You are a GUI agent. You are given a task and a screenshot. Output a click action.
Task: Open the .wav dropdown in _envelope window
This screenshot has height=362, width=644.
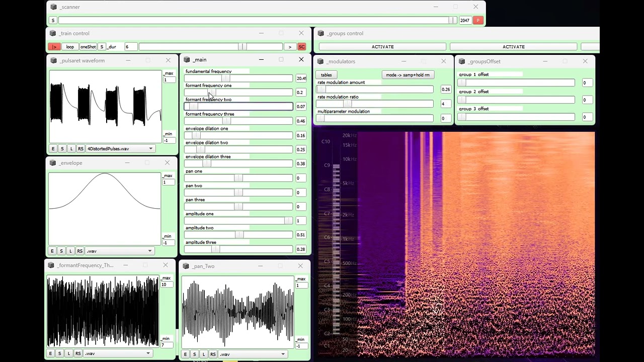pyautogui.click(x=119, y=251)
